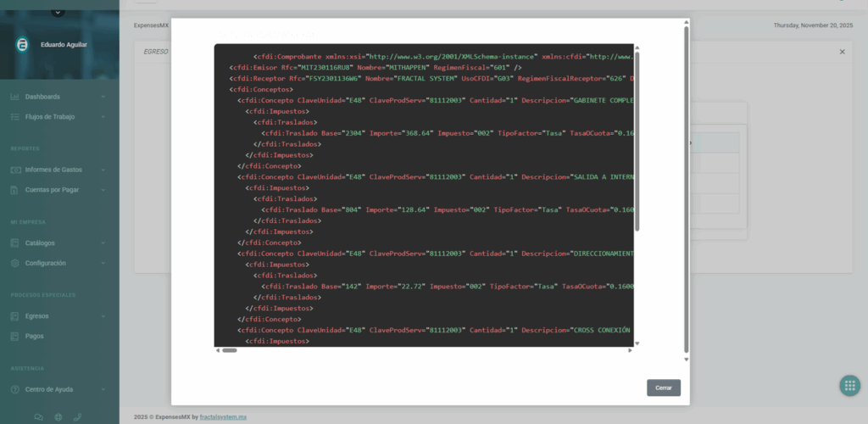Open the floating apps grid button
This screenshot has height=424, width=868.
pyautogui.click(x=849, y=386)
